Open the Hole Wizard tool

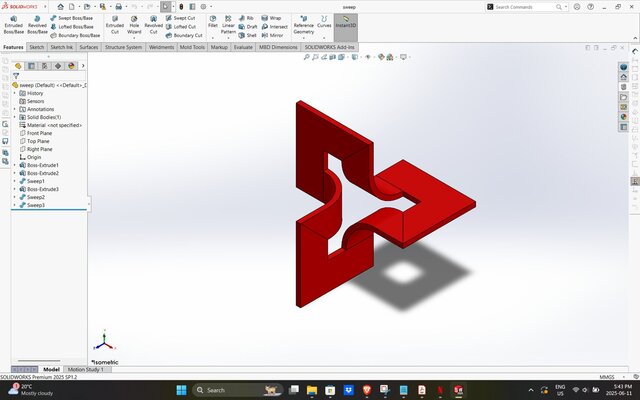134,24
